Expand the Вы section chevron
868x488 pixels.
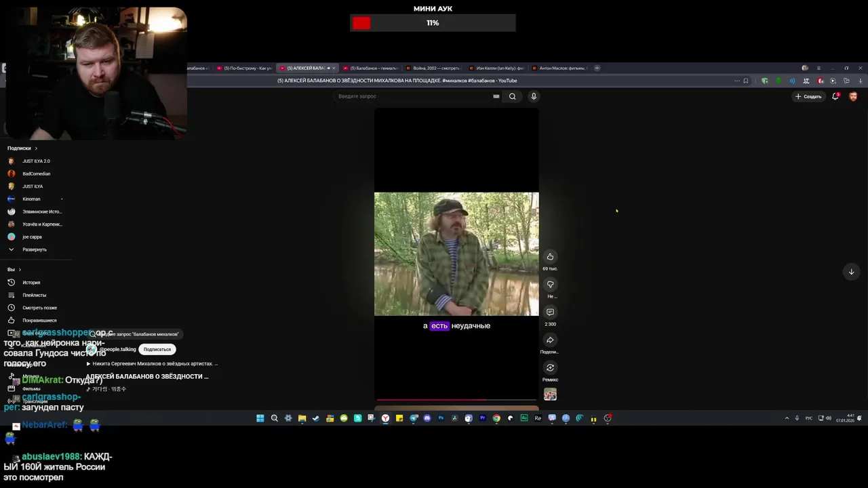click(20, 270)
